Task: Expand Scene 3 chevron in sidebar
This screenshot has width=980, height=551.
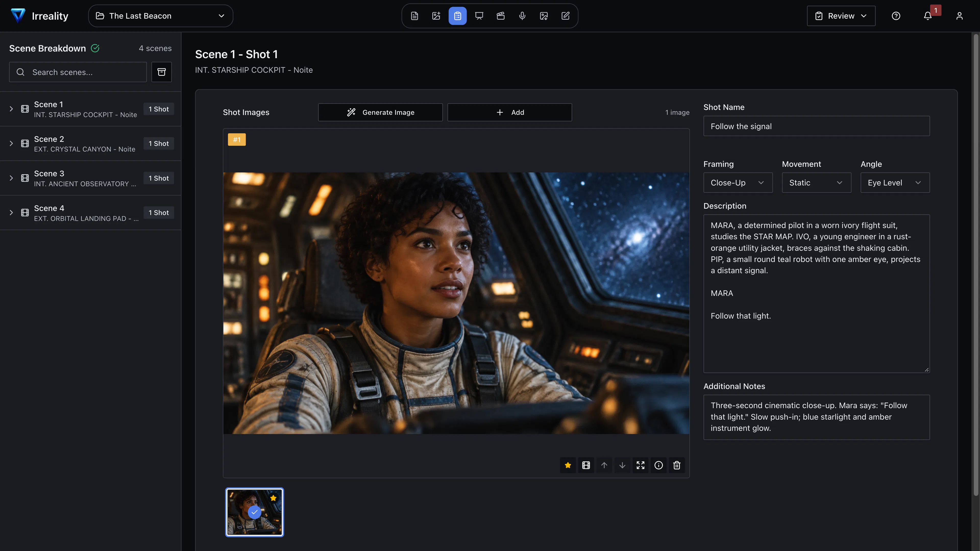Action: pyautogui.click(x=11, y=178)
